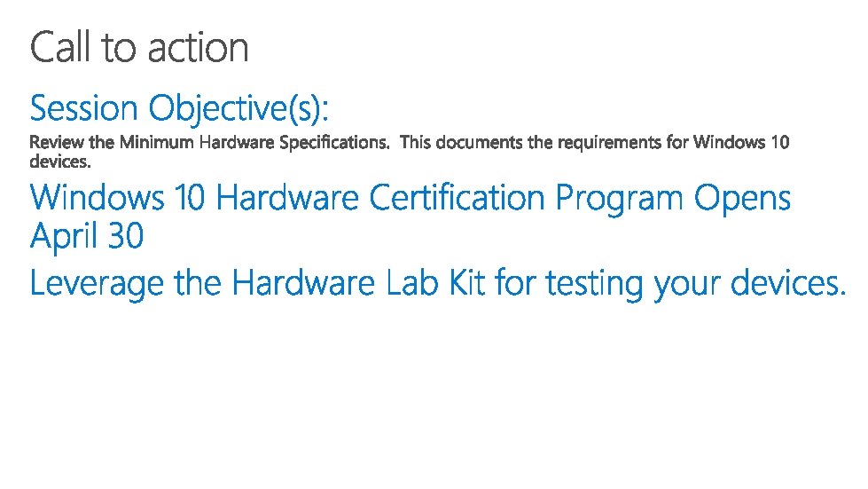Click the word 'Leverage' in last line
This screenshot has height=489, width=868.
point(97,284)
